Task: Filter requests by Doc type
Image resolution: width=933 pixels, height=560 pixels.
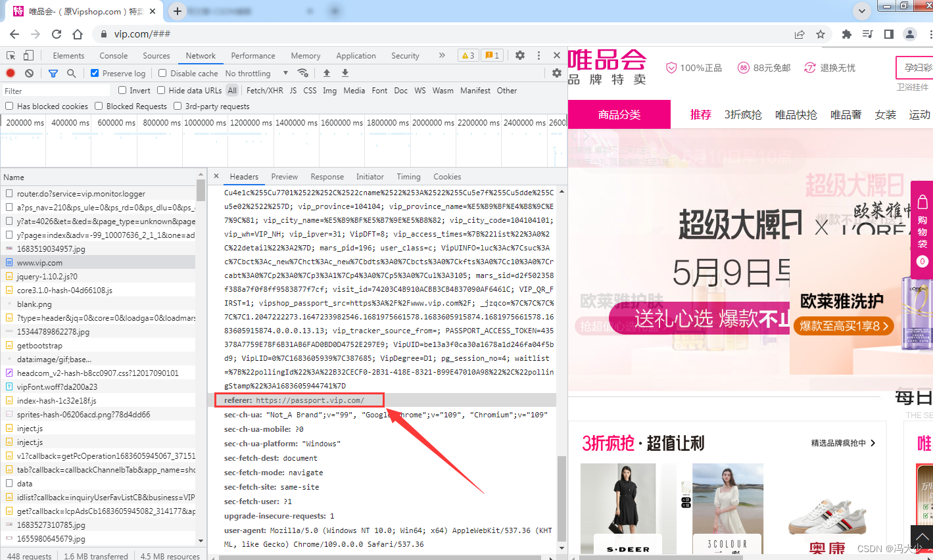Action: click(401, 91)
